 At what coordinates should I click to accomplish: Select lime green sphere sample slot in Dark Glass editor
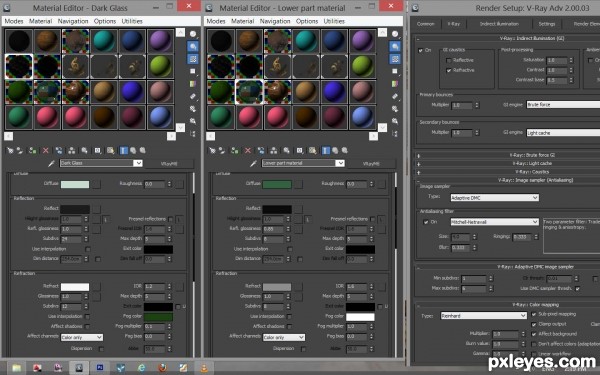(x=160, y=66)
